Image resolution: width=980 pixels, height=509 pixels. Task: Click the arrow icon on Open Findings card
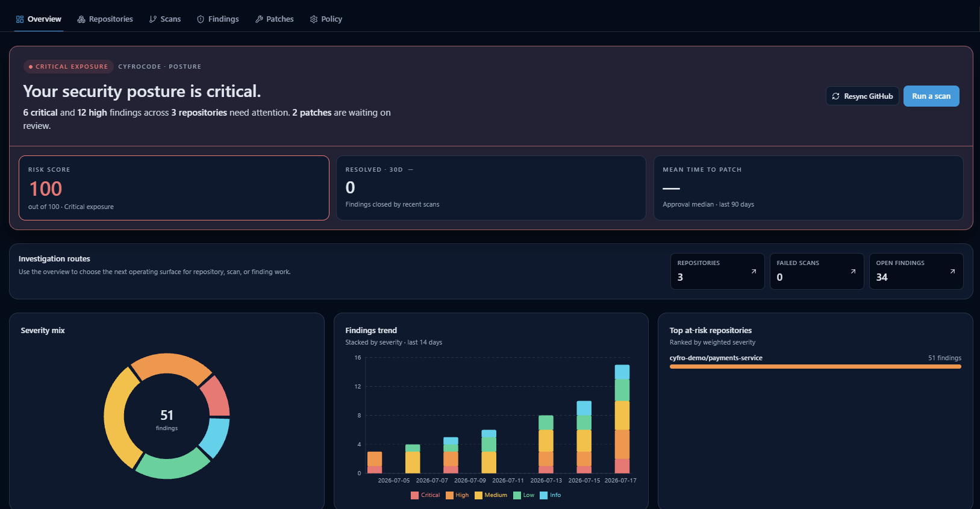pyautogui.click(x=952, y=272)
